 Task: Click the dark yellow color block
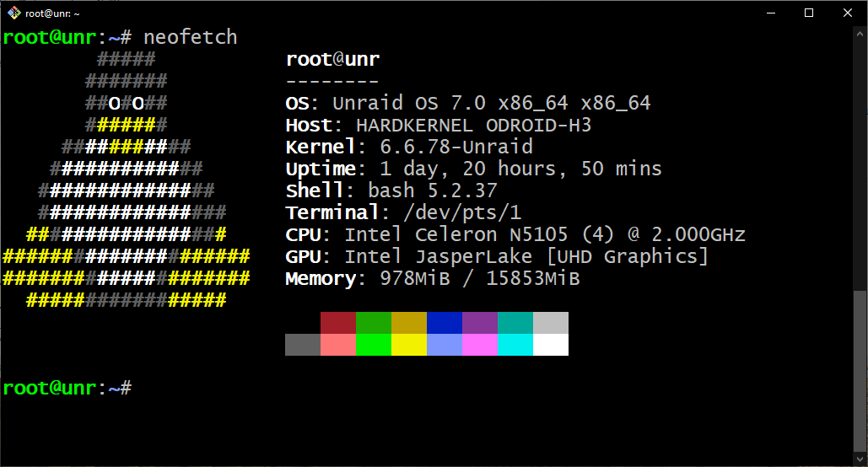coord(409,323)
